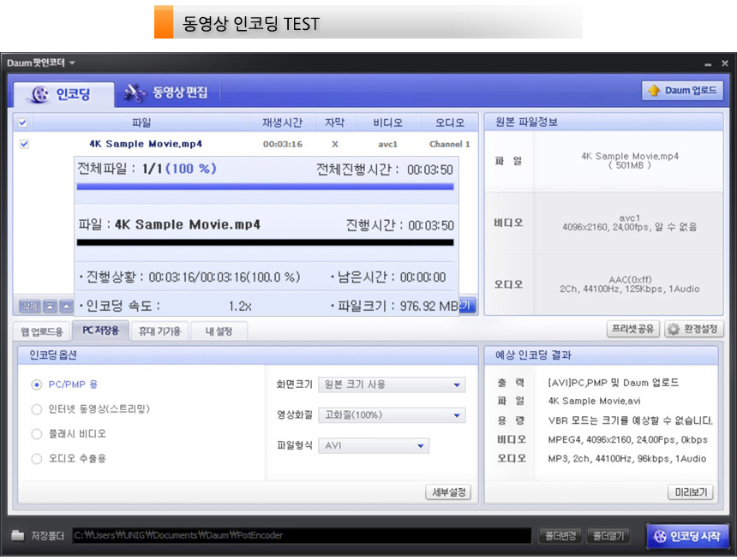This screenshot has height=560, width=737.
Task: Move file to top with the barred up-arrow button
Action: 51,306
